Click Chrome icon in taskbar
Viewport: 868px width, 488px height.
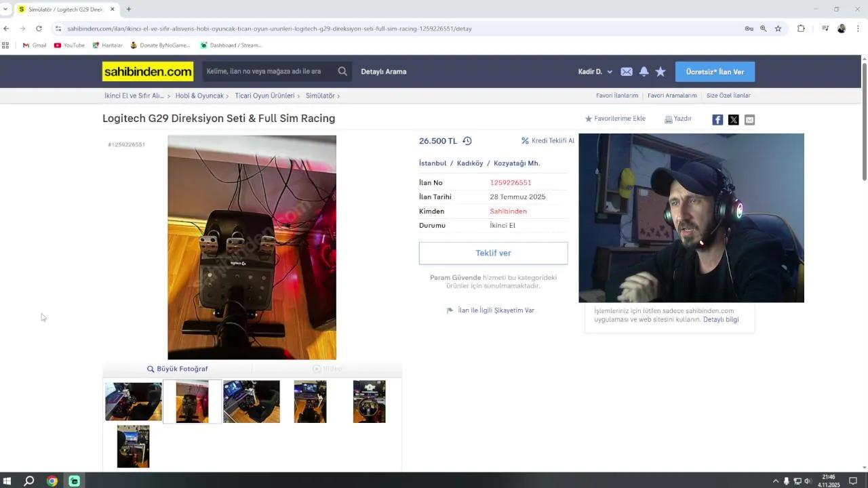pyautogui.click(x=52, y=481)
